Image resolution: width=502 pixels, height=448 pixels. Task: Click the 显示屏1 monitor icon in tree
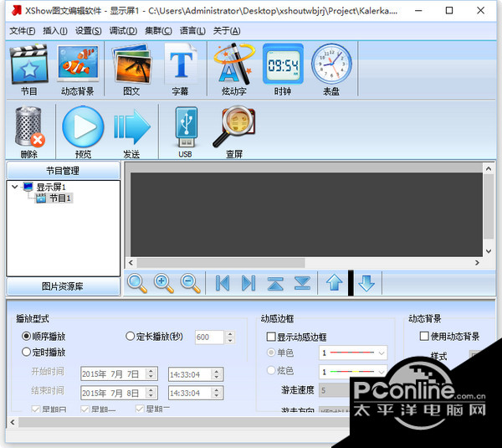pyautogui.click(x=28, y=187)
